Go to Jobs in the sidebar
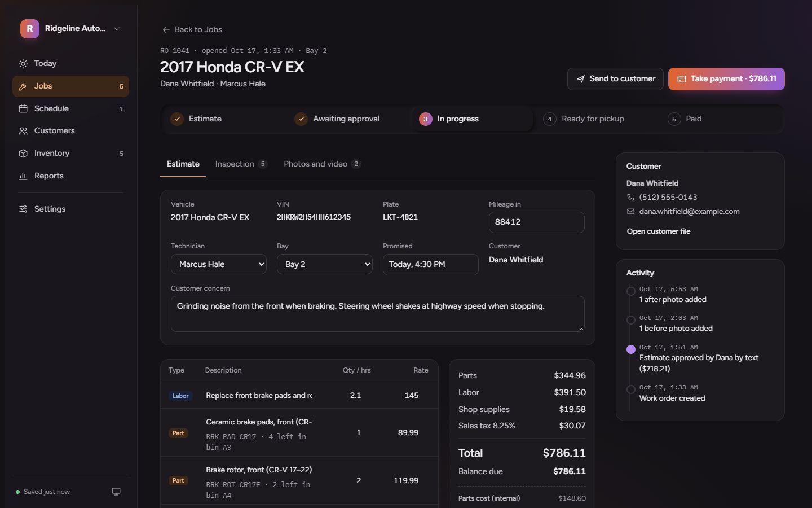The image size is (812, 508). coord(70,86)
